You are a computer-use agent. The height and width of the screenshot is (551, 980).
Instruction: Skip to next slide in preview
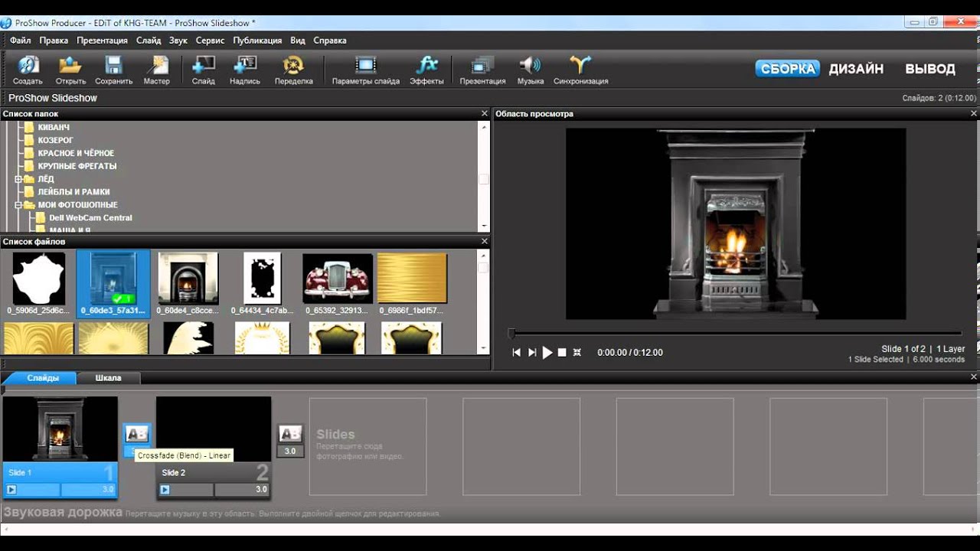click(x=532, y=352)
